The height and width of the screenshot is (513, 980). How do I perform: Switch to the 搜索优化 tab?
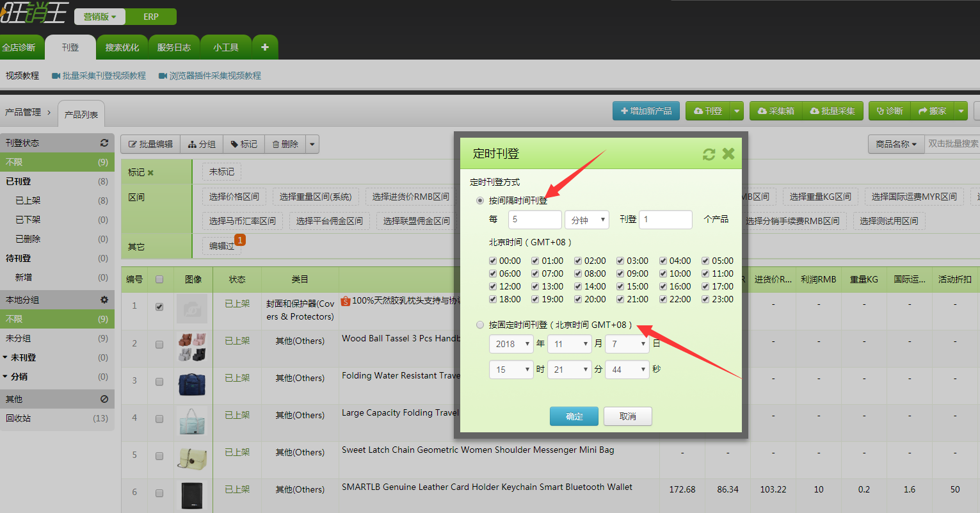pos(122,47)
